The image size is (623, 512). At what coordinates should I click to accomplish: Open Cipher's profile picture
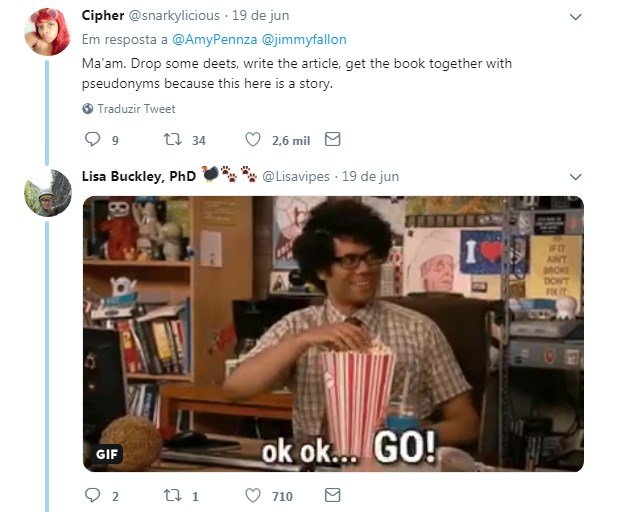48,32
